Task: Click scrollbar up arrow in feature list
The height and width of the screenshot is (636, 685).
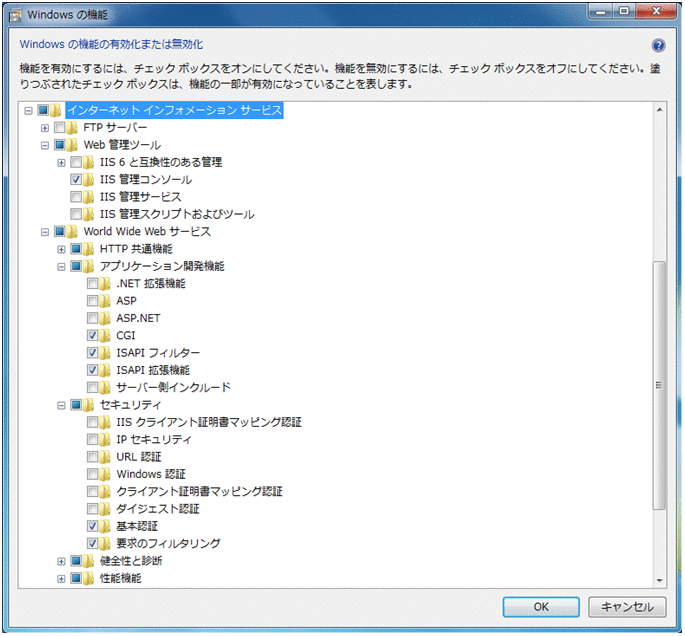Action: [x=659, y=110]
